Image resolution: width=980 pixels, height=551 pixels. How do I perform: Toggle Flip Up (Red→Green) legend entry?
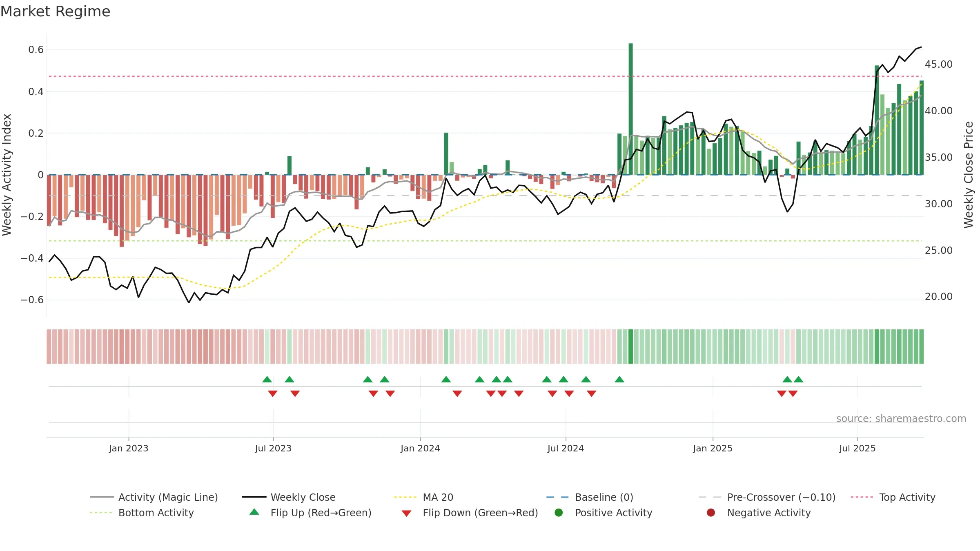pos(310,513)
